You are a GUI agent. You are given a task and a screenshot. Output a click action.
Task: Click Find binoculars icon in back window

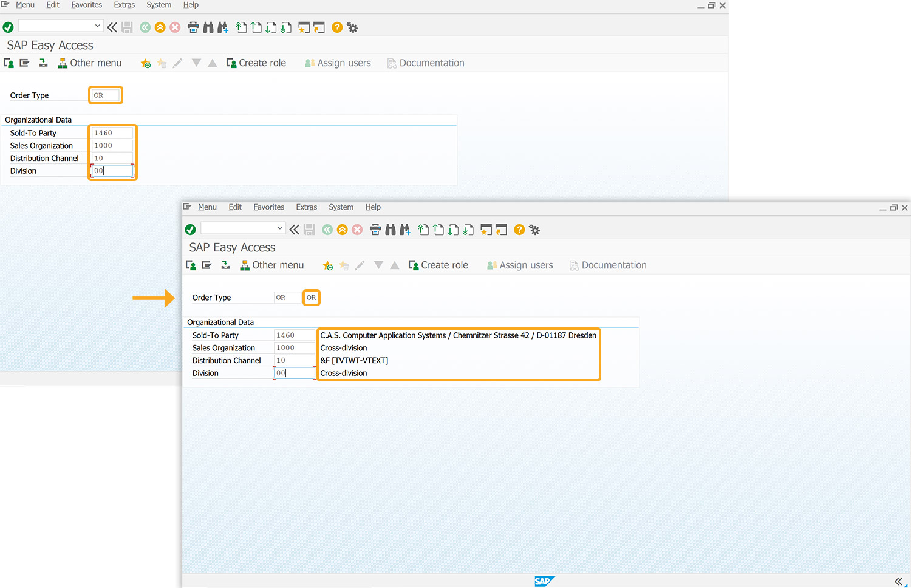(208, 27)
